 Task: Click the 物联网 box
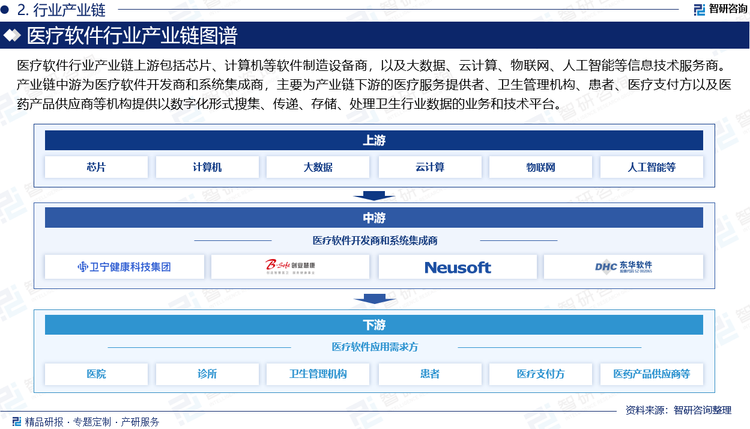540,167
